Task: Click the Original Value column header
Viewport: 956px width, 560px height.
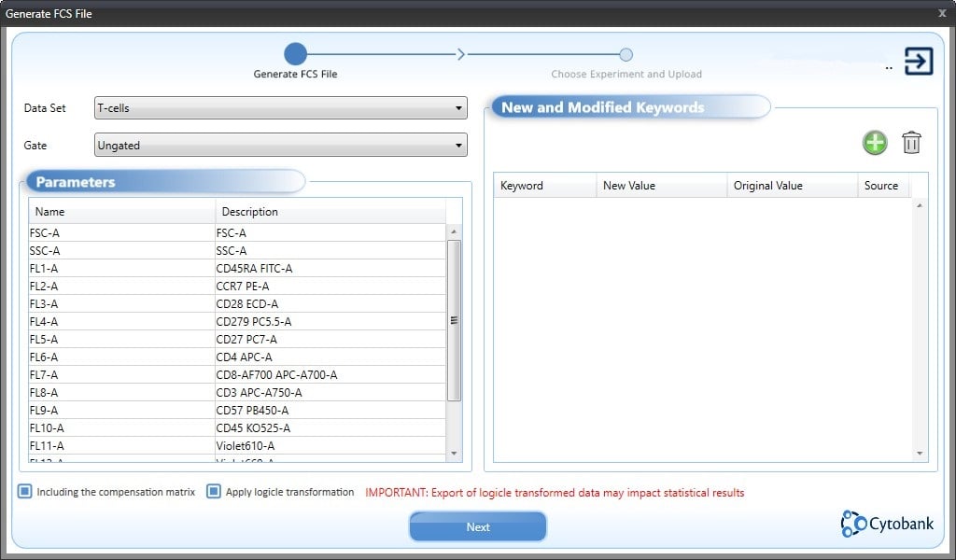Action: pyautogui.click(x=792, y=185)
